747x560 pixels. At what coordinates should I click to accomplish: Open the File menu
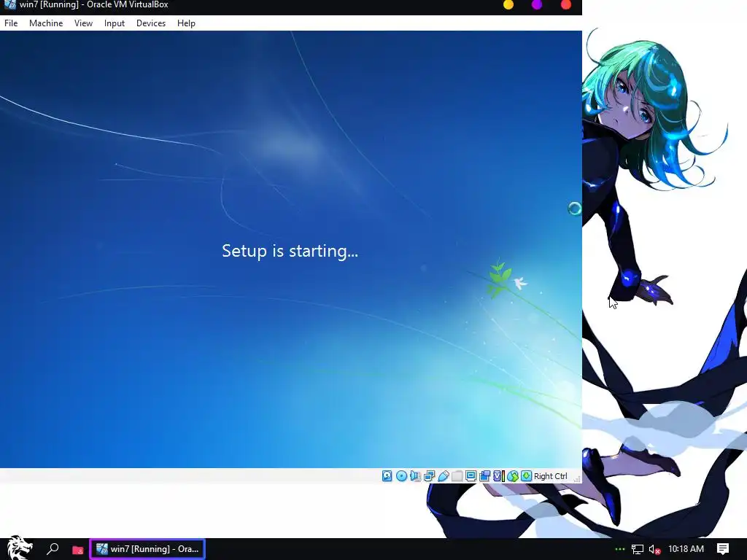(11, 23)
